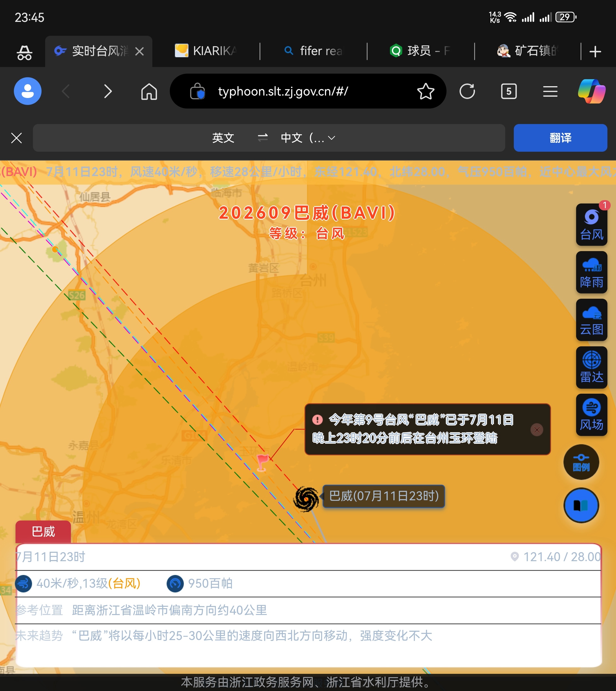Navigate back with the left arrow

coord(66,91)
